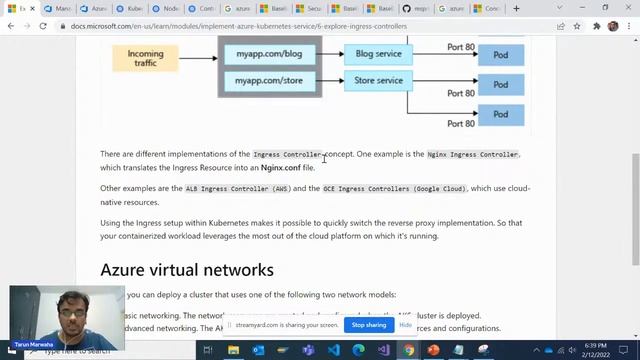The image size is (640, 360).
Task: Click the myapp.com/store diagram box
Action: 269,81
